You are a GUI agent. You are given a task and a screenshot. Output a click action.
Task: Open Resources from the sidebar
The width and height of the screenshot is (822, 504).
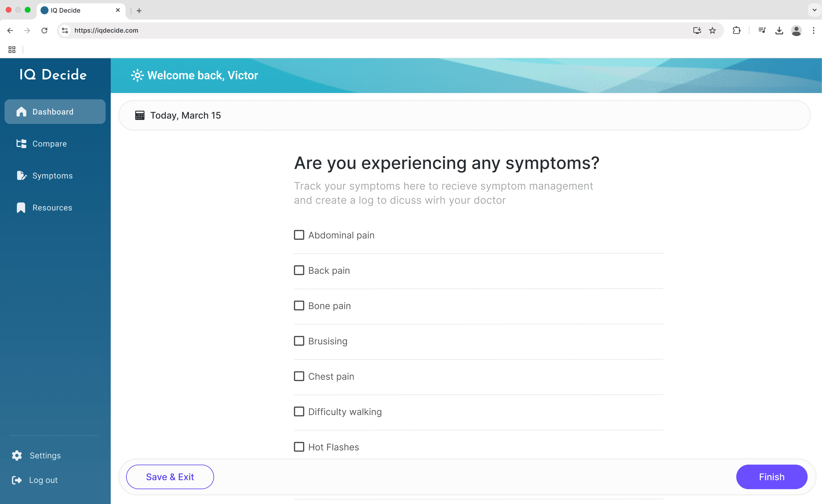(52, 208)
